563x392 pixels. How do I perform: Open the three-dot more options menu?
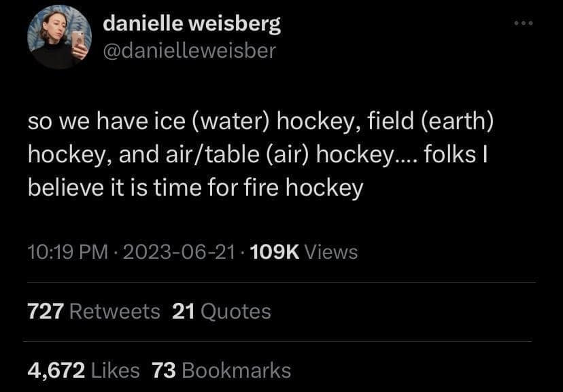[x=523, y=24]
